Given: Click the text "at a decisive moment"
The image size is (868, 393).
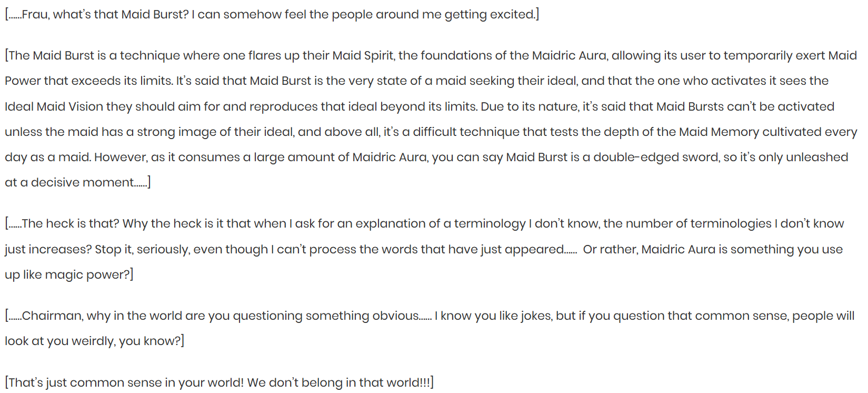Looking at the screenshot, I should [x=69, y=182].
